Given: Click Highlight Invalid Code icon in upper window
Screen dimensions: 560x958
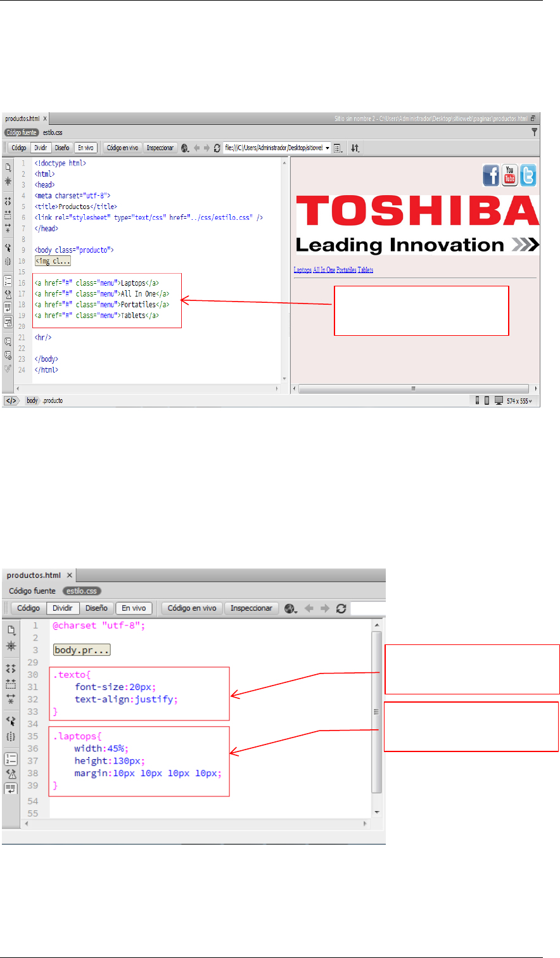Looking at the screenshot, I should 8,293.
